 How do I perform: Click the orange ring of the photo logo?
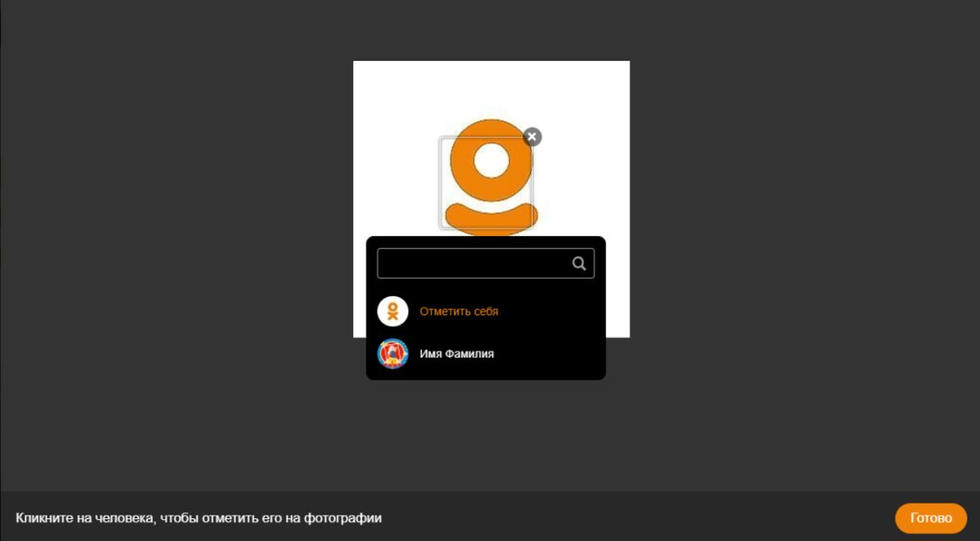[x=464, y=145]
